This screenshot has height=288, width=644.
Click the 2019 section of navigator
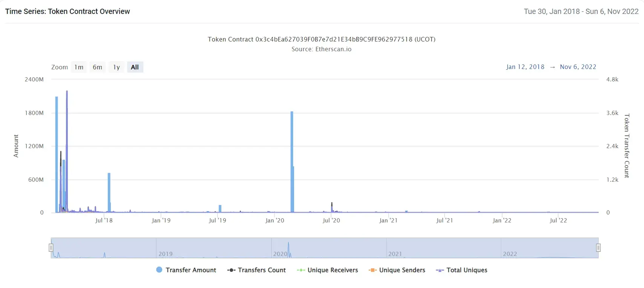coord(213,248)
